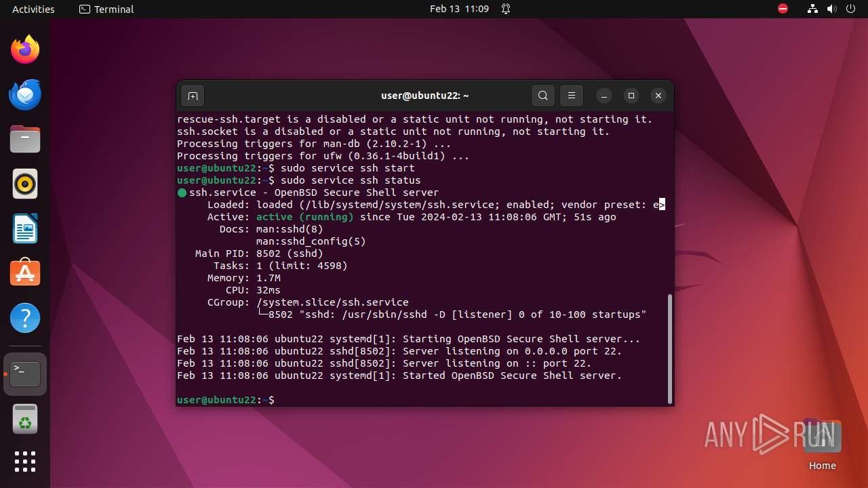Click the 'Memory: 1.7M' line
This screenshot has width=868, height=488.
pos(244,278)
